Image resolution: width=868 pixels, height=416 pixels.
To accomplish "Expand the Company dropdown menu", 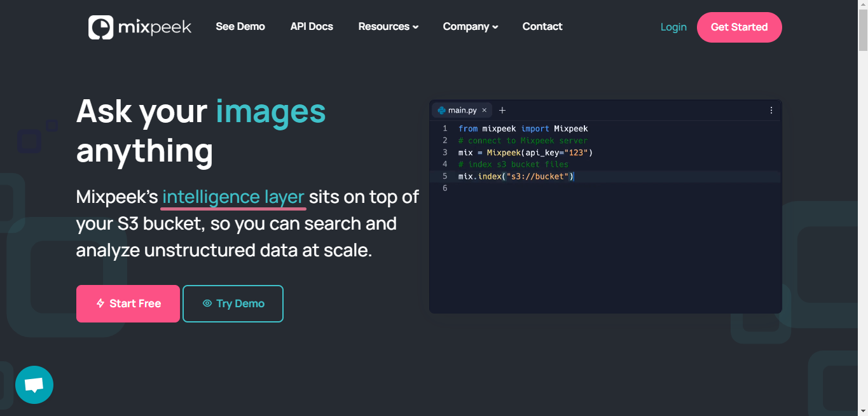I will [x=471, y=27].
